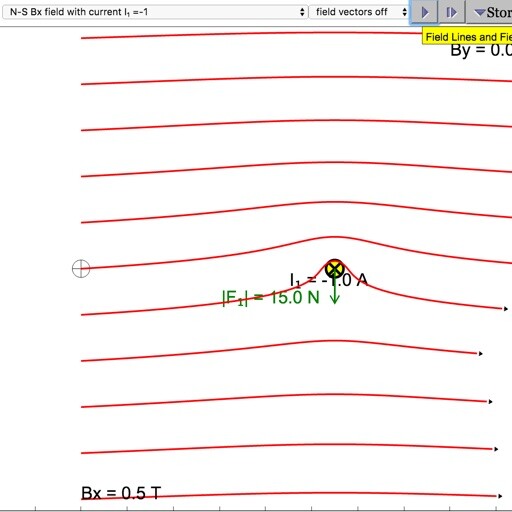Screen dimensions: 512x512
Task: Open the field vectors off dropdown
Action: pyautogui.click(x=359, y=12)
